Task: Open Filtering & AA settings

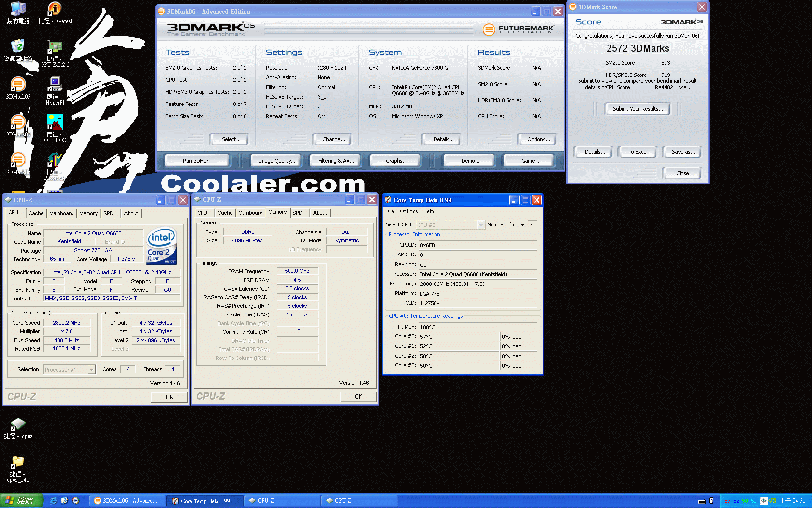Action: click(336, 161)
